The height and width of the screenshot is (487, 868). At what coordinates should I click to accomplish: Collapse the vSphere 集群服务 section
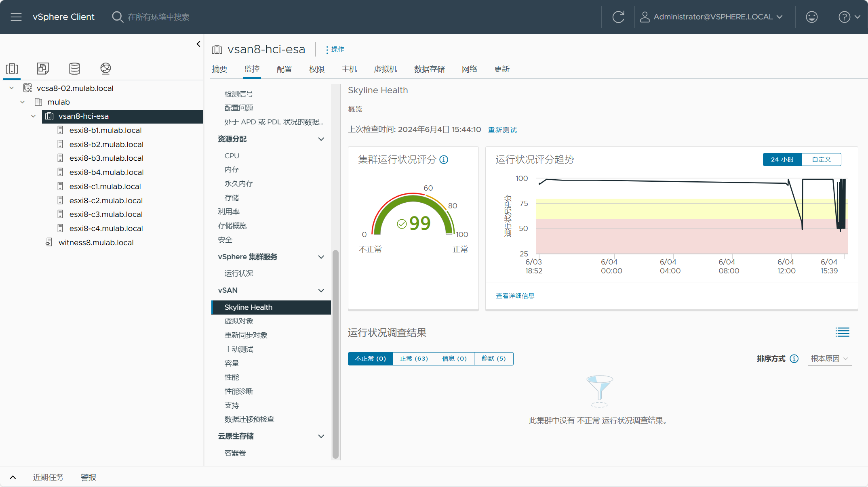pos(321,257)
